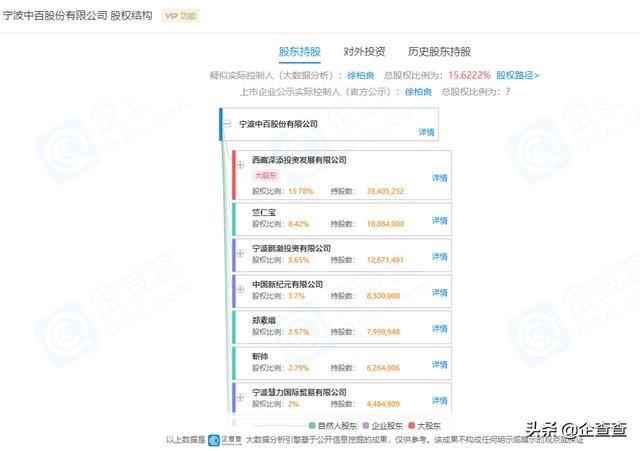
Task: Click the 15.78% equity ratio
Action: [300, 191]
